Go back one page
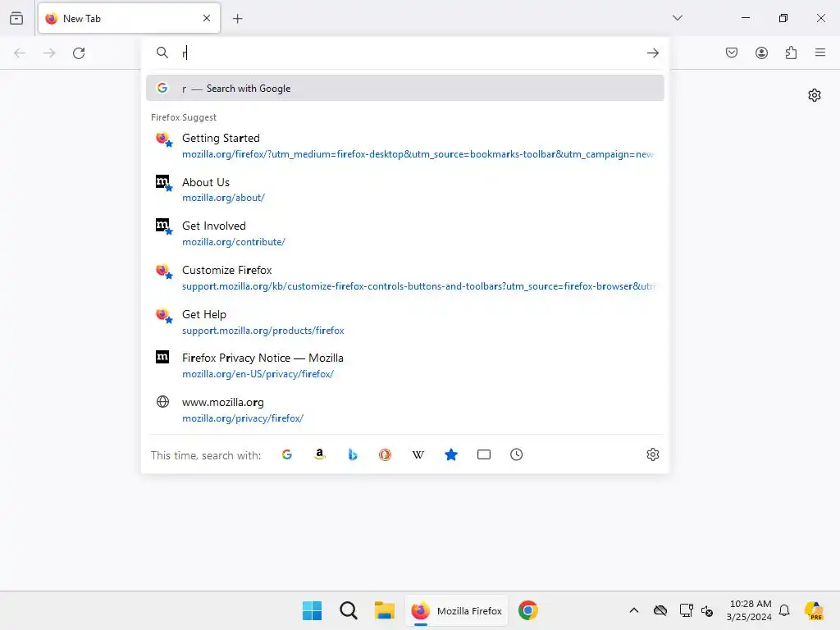The image size is (840, 630). [20, 53]
